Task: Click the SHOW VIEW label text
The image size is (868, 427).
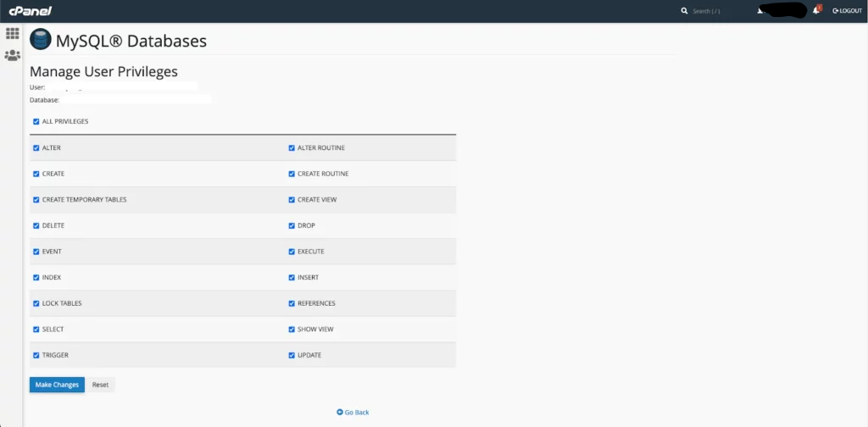Action: pos(315,329)
